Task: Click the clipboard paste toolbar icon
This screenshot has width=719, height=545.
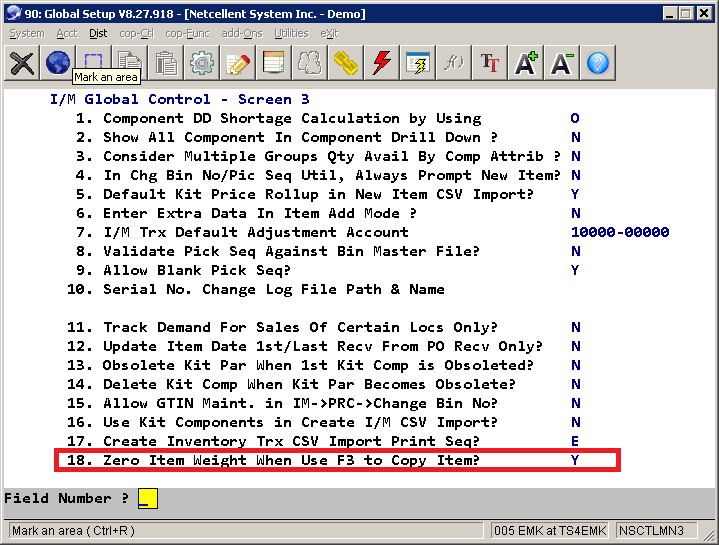Action: point(166,63)
